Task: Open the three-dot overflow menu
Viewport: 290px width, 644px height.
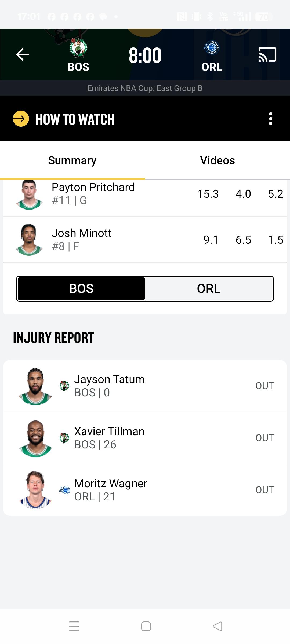Action: (x=271, y=119)
